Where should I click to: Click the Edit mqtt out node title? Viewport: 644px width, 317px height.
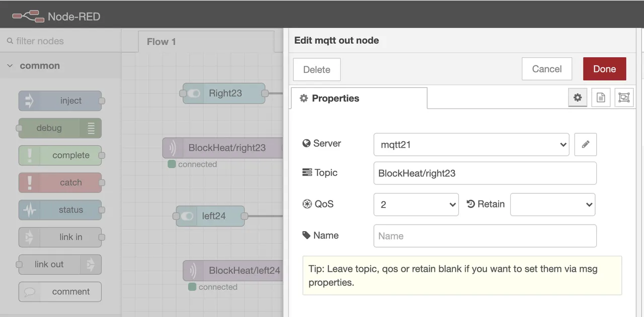(337, 40)
